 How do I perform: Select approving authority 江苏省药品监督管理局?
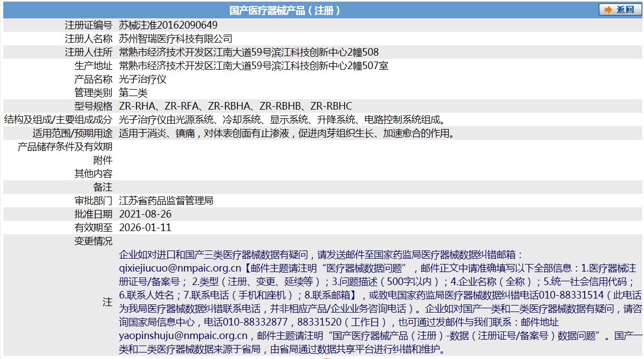166,201
